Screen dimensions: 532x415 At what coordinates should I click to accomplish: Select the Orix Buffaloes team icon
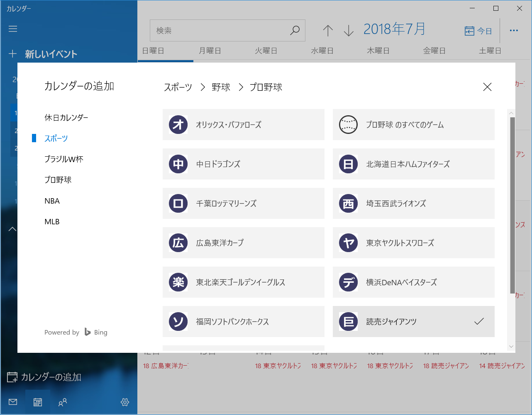[x=178, y=124]
